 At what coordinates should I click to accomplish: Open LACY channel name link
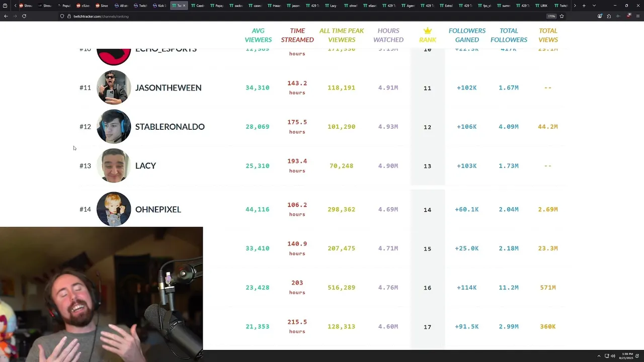tap(146, 166)
